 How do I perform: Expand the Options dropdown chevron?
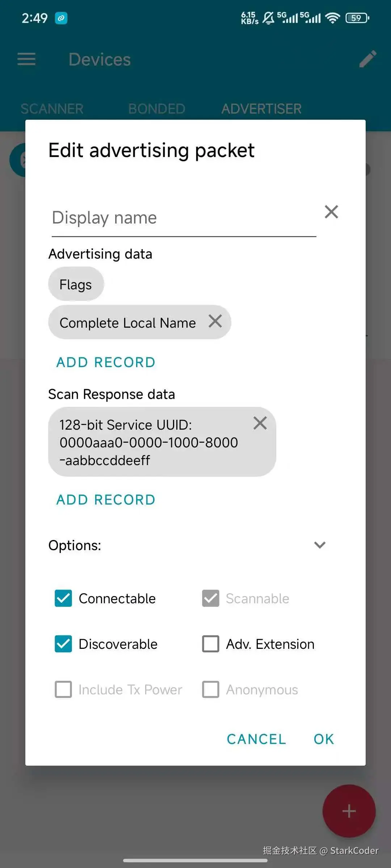tap(320, 545)
